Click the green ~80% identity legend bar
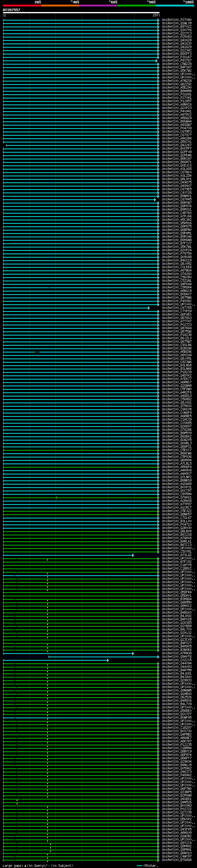 pos(137,6)
